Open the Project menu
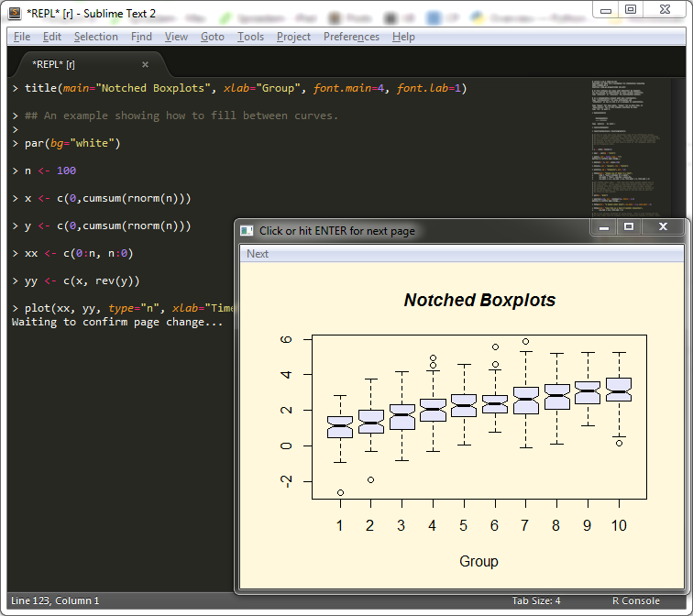 coord(293,37)
